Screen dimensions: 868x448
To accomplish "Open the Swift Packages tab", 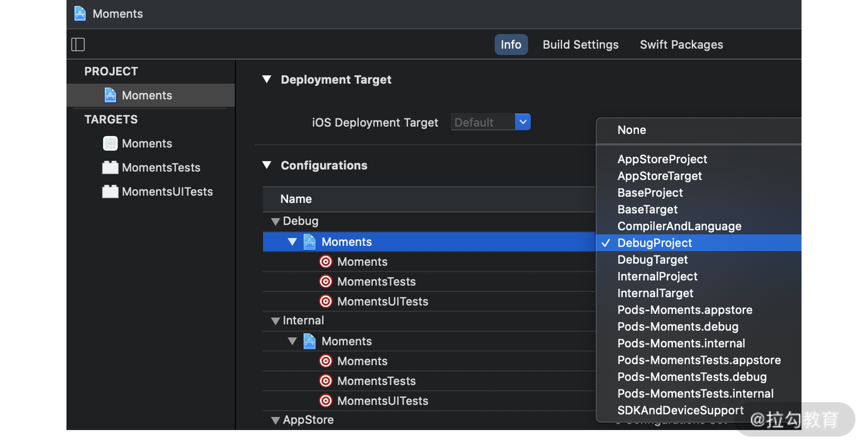I will pyautogui.click(x=681, y=44).
